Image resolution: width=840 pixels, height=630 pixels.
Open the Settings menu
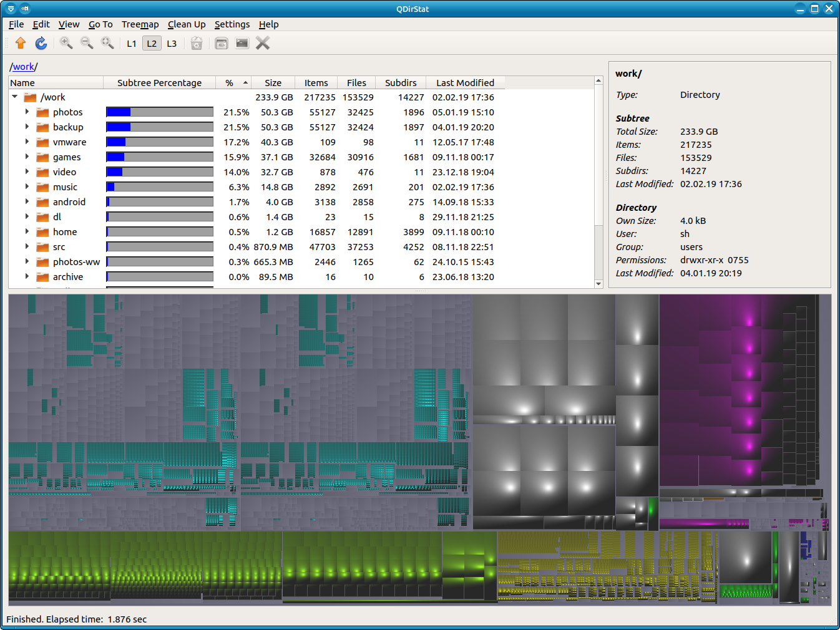(x=232, y=24)
